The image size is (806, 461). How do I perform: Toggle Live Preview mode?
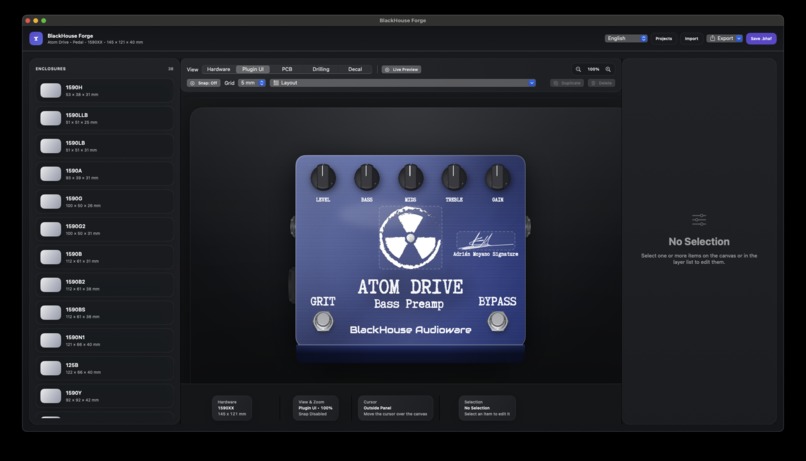(401, 69)
